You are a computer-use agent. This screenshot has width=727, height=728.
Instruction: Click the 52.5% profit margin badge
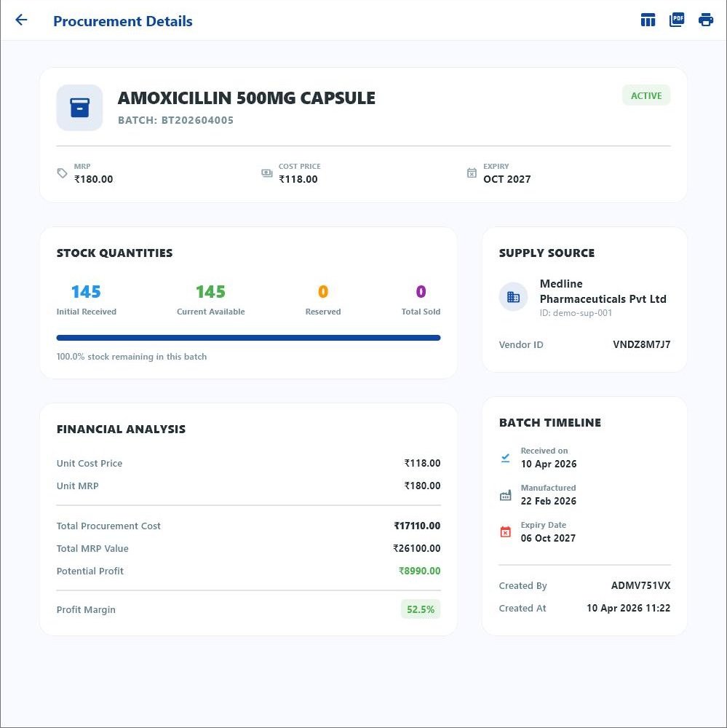[x=421, y=609]
